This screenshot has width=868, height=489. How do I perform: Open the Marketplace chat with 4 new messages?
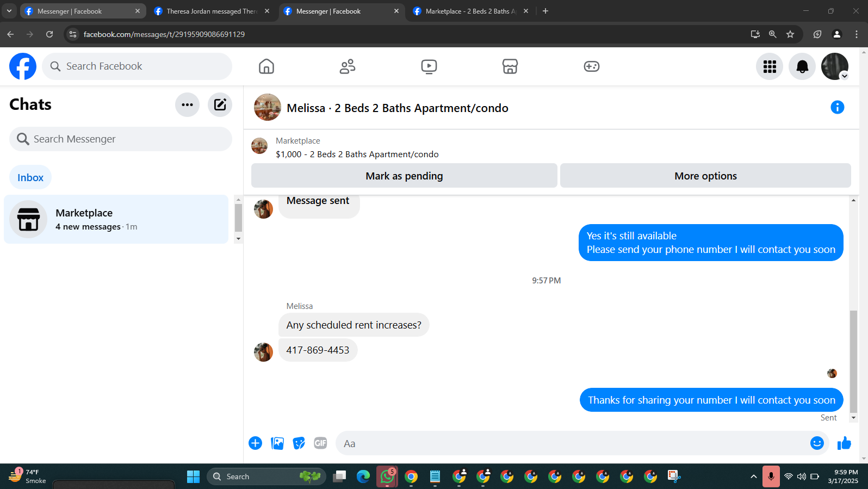click(116, 219)
